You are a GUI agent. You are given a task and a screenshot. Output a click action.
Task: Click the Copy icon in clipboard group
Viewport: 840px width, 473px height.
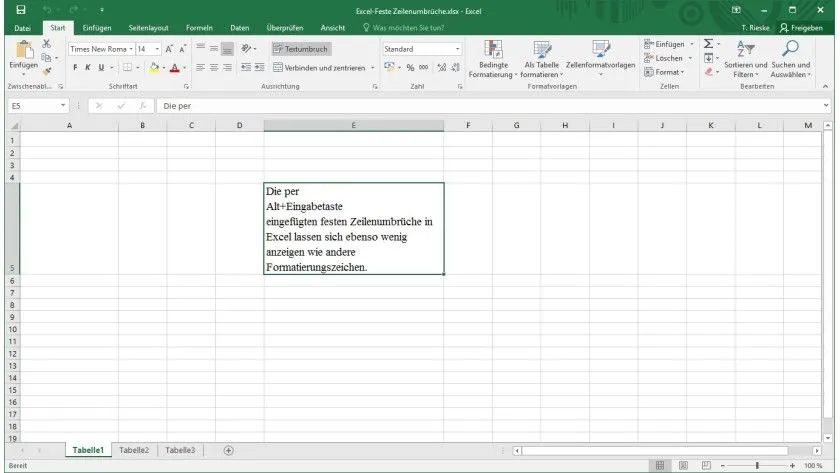coord(47,57)
